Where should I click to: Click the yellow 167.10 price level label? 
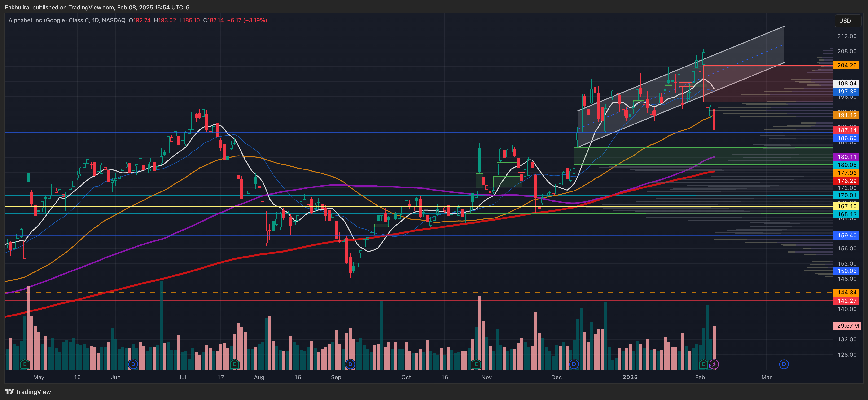tap(846, 206)
